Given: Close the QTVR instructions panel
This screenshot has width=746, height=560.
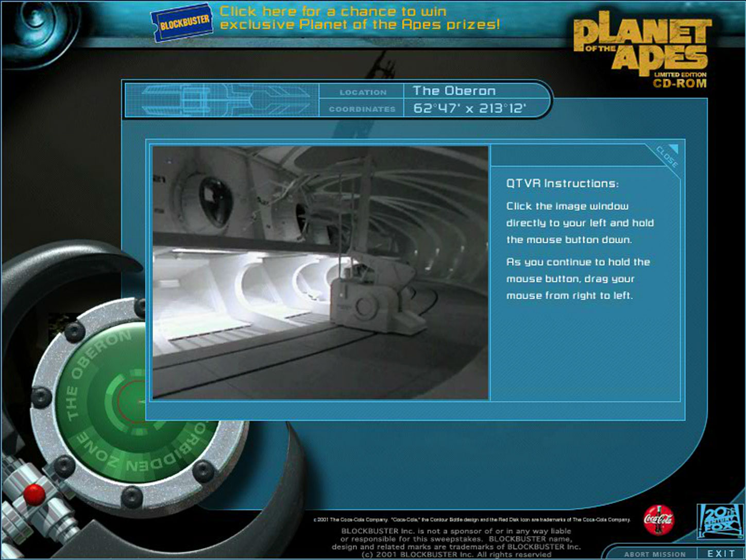Looking at the screenshot, I should 668,156.
